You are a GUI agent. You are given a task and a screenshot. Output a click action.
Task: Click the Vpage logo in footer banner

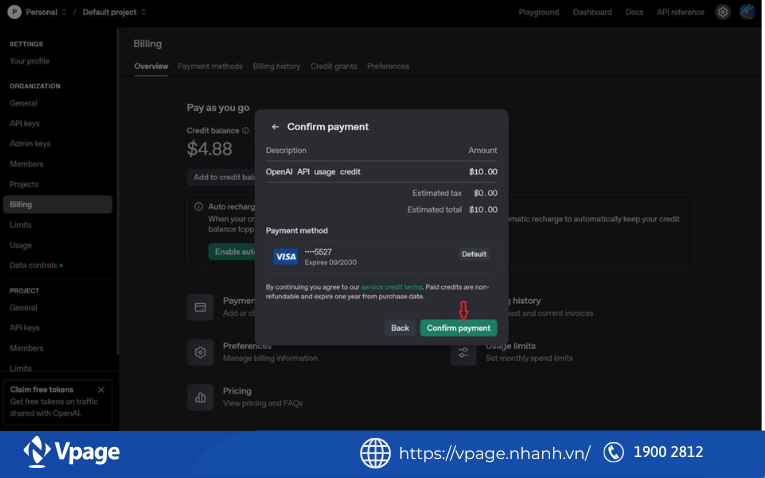coord(72,452)
